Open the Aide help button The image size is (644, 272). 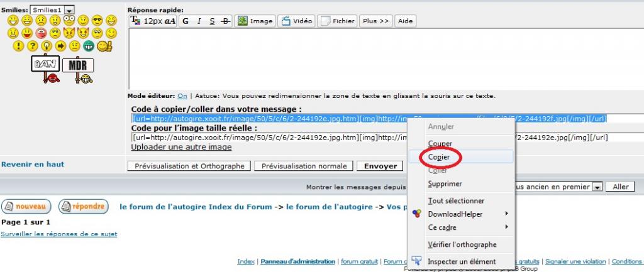(x=406, y=21)
